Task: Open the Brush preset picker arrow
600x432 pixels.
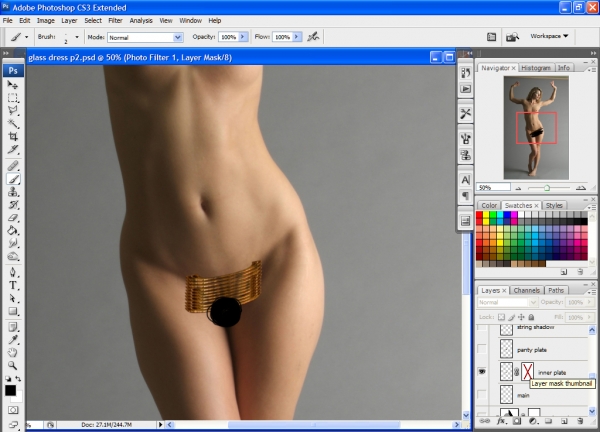Action: (77, 37)
